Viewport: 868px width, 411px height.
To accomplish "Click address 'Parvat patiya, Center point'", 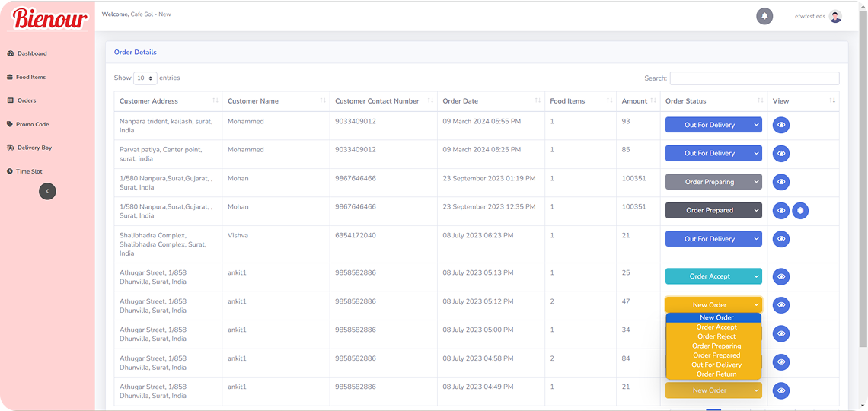I will pos(161,155).
